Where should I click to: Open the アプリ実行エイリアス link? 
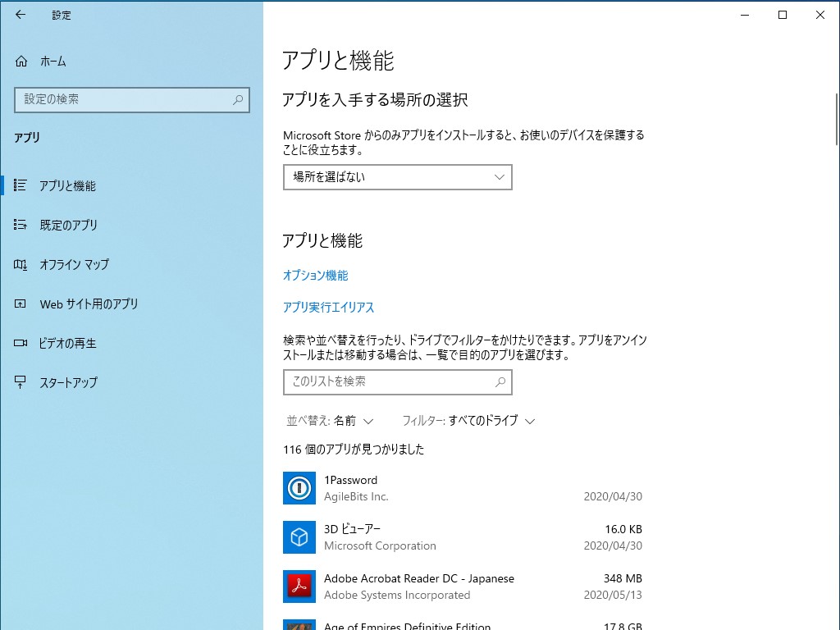click(328, 308)
